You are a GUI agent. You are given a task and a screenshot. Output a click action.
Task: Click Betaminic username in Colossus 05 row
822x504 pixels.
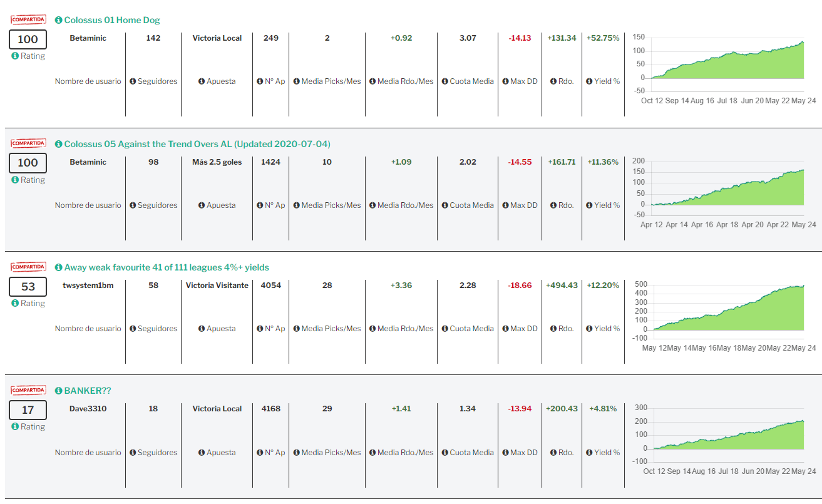pos(88,162)
